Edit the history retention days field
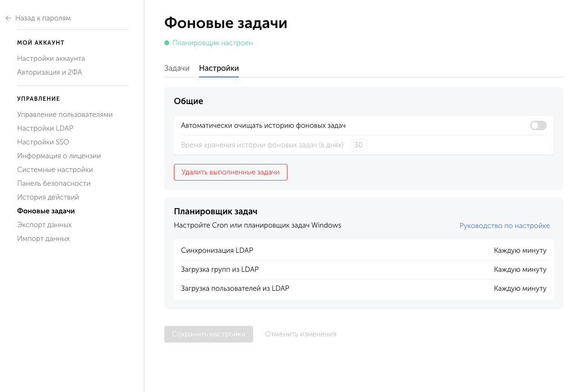This screenshot has width=579, height=392. 359,144
